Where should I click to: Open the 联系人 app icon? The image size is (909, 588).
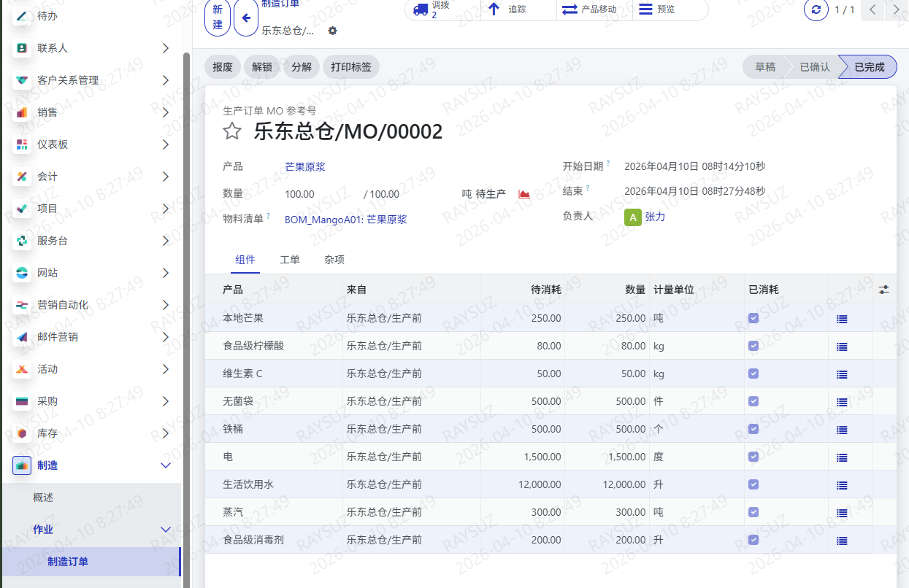22,48
